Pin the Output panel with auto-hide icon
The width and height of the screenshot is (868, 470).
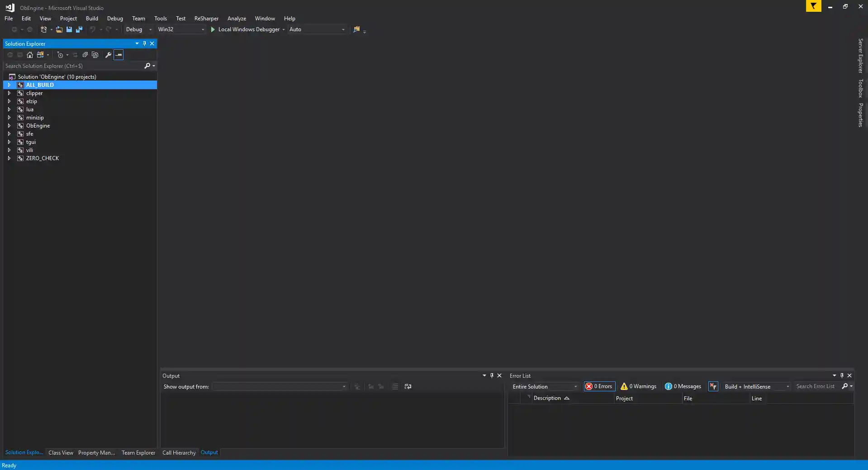pyautogui.click(x=492, y=375)
